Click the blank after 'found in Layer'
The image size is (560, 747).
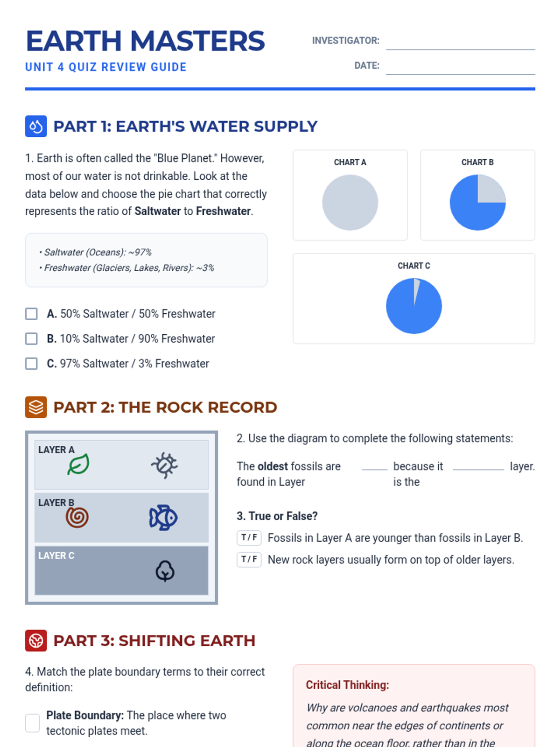pos(374,466)
